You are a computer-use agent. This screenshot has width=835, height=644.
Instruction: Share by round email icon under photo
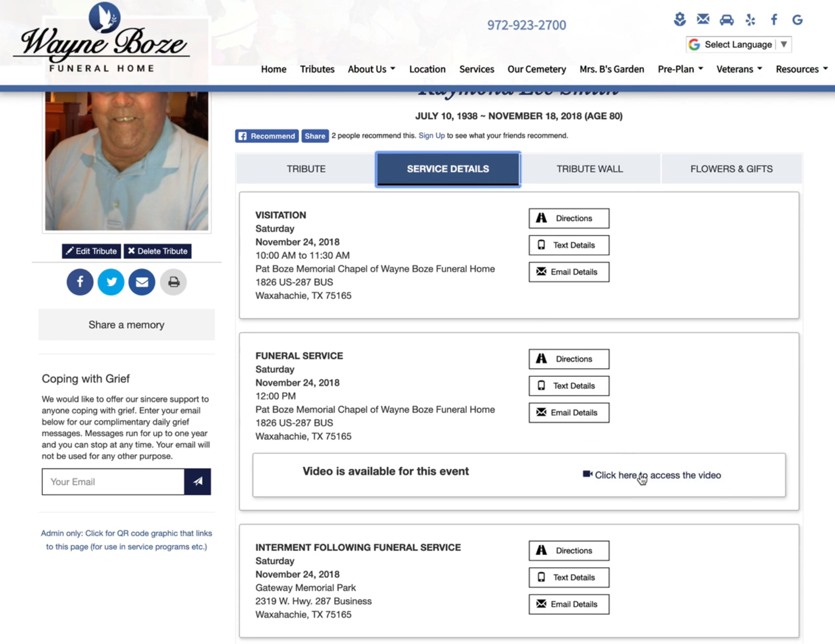click(142, 282)
